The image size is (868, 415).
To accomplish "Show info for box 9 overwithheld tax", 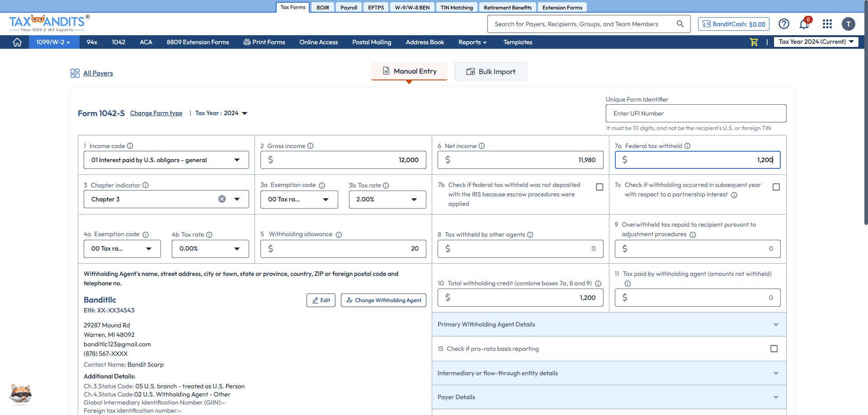I will pos(693,235).
